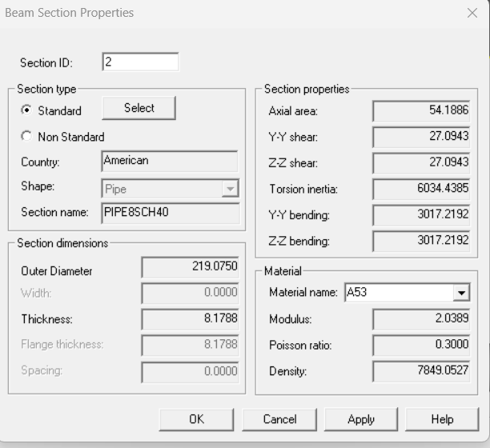Click the Select button for standard sections
Image resolution: width=490 pixels, height=448 pixels.
coord(139,108)
